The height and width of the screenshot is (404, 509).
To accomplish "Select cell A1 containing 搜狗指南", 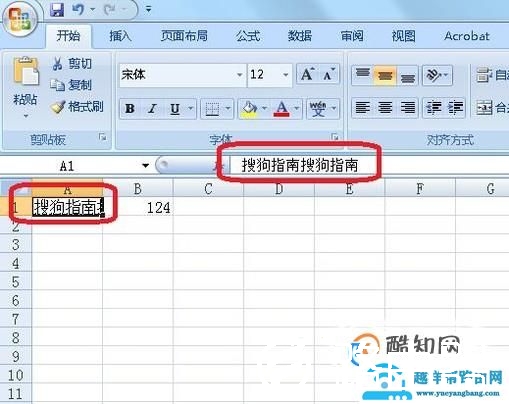I will [x=67, y=207].
